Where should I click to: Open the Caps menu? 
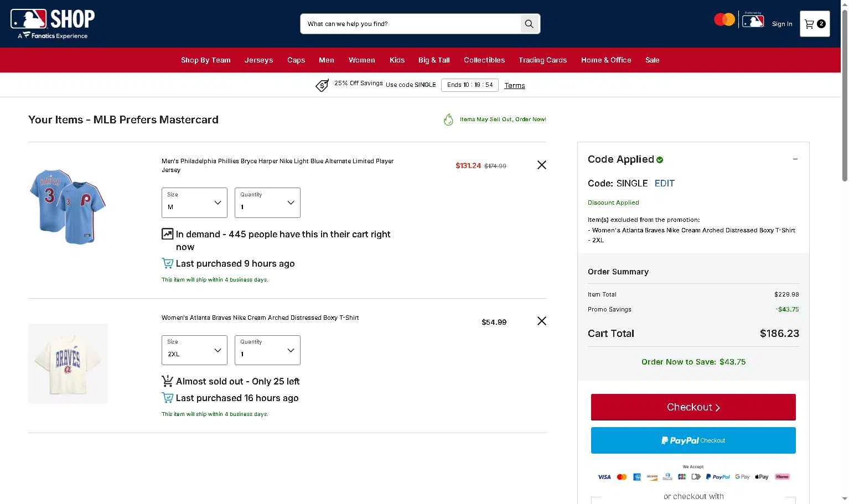click(x=296, y=60)
